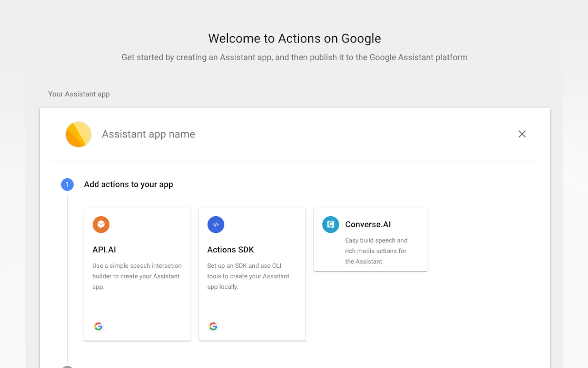The image size is (588, 368).
Task: Click the Assistant app name field
Action: point(148,134)
